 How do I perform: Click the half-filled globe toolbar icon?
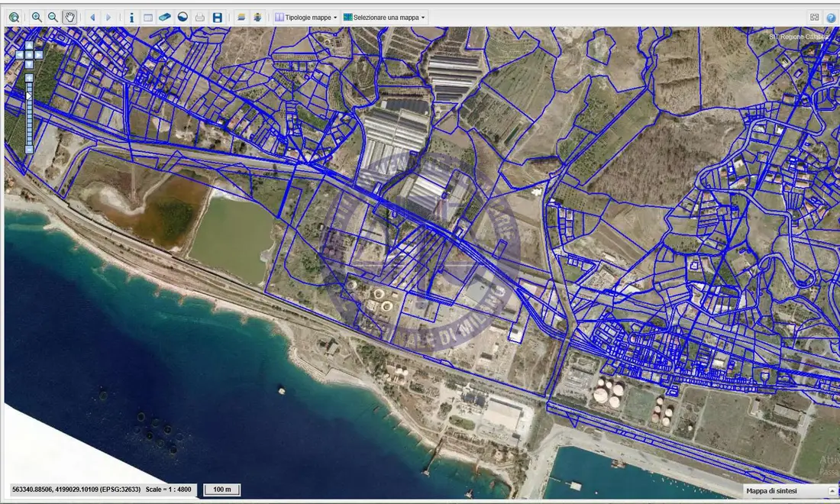point(183,17)
